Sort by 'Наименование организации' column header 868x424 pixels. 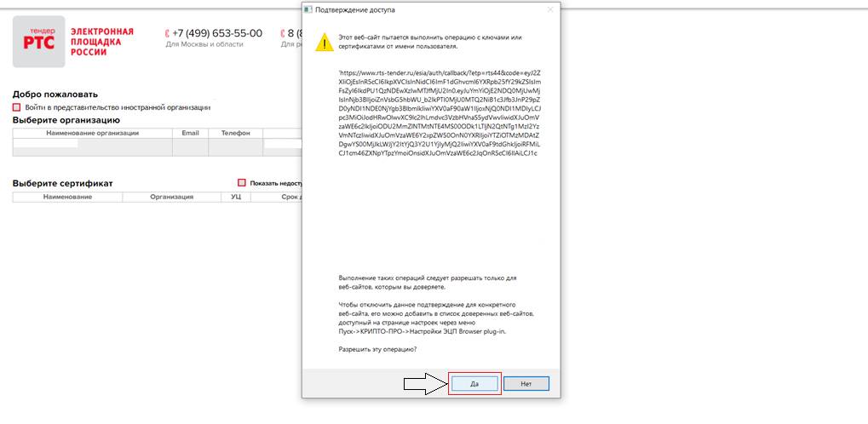point(92,134)
